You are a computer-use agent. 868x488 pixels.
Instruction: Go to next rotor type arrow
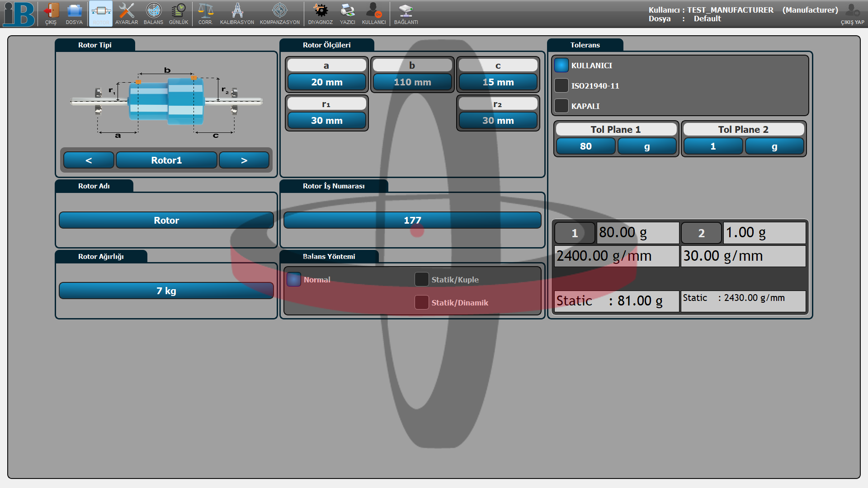244,160
